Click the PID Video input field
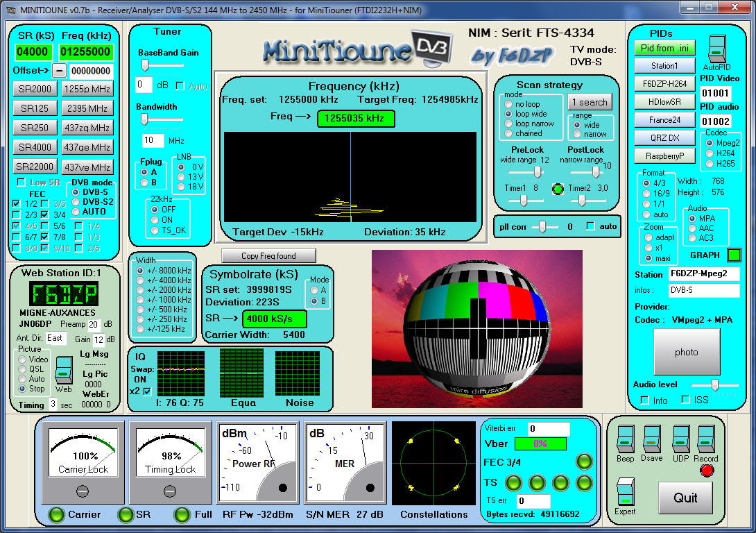Image resolution: width=756 pixels, height=533 pixels. 715,93
